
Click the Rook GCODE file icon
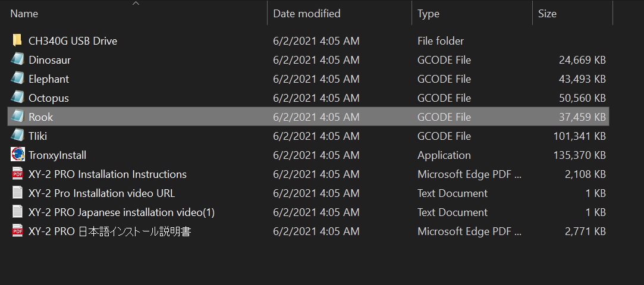pyautogui.click(x=17, y=117)
